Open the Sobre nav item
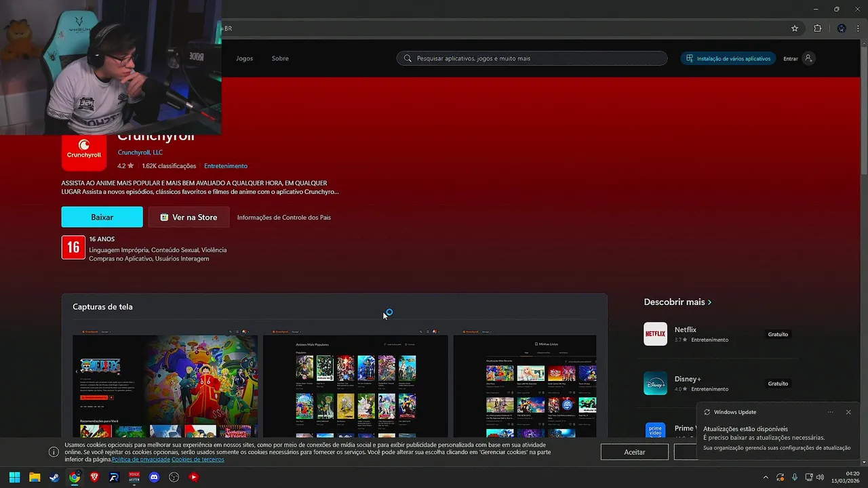Viewport: 868px width, 488px height. click(x=280, y=58)
